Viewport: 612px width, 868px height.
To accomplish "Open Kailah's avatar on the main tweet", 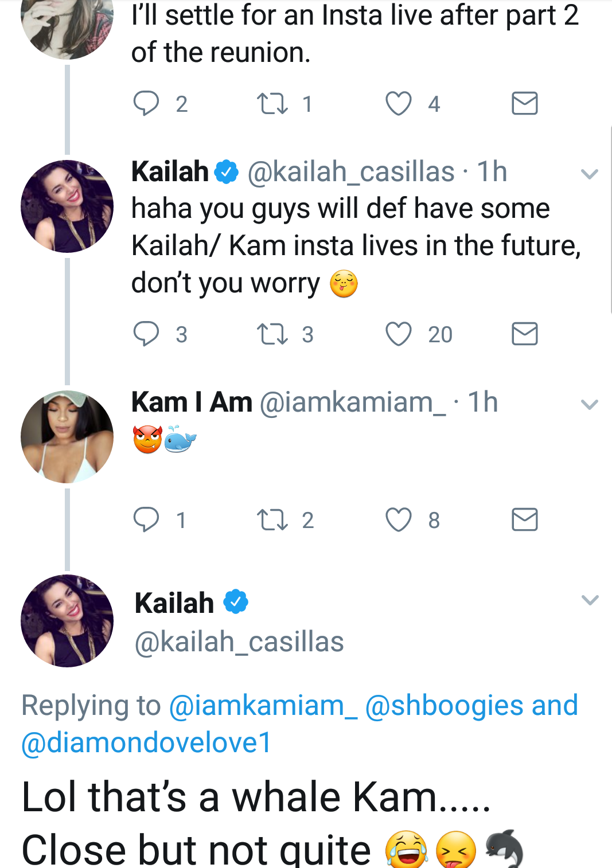I will 67,621.
